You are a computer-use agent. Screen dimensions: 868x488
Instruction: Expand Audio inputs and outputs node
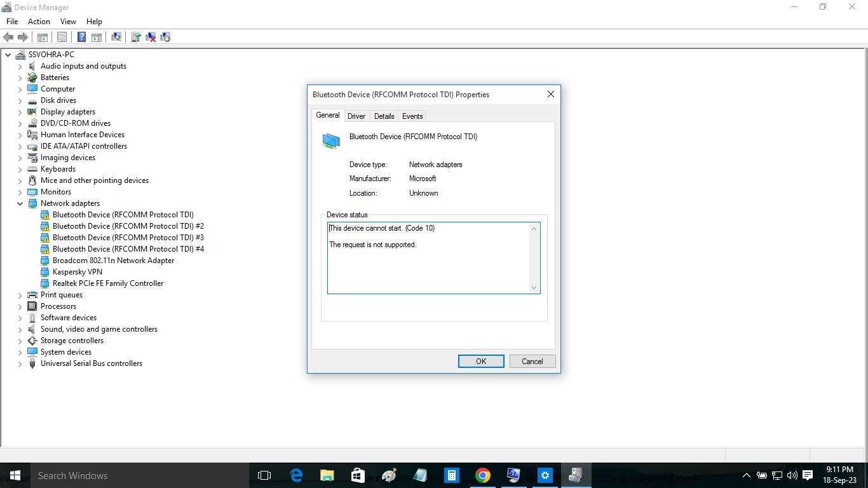tap(20, 66)
